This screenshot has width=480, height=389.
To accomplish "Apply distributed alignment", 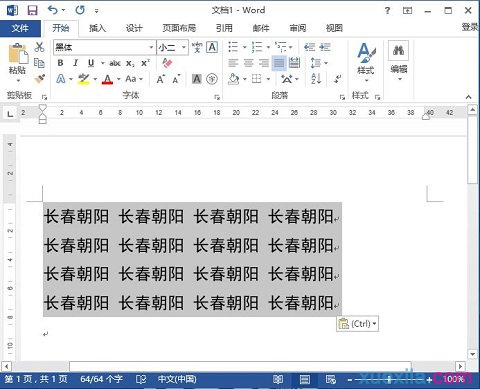I will [x=294, y=63].
